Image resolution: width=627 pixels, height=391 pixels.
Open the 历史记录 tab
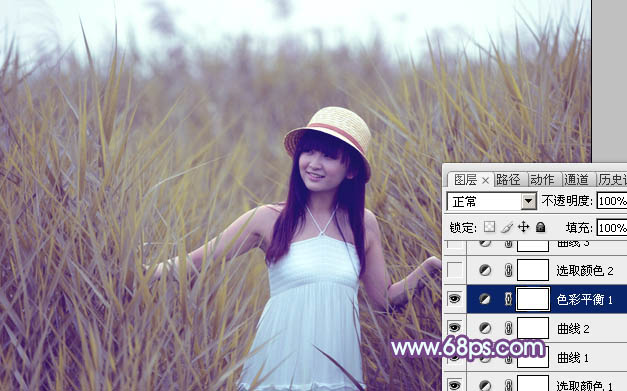click(612, 180)
